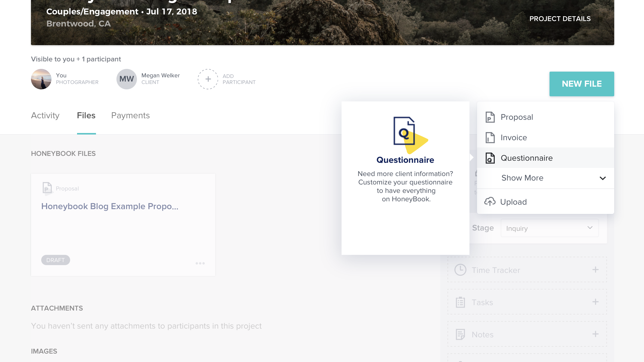
Task: Click the Time Tracker label
Action: [496, 270]
